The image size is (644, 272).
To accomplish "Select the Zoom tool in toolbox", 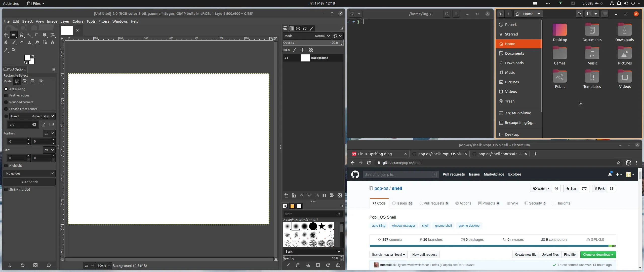I will coord(14,50).
